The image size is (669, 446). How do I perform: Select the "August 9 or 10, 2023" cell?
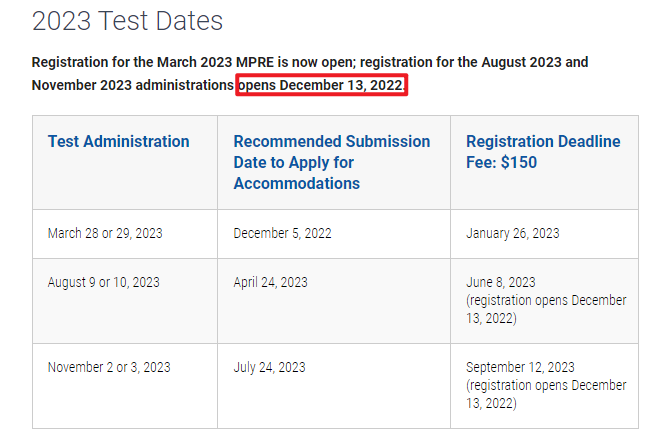click(104, 283)
